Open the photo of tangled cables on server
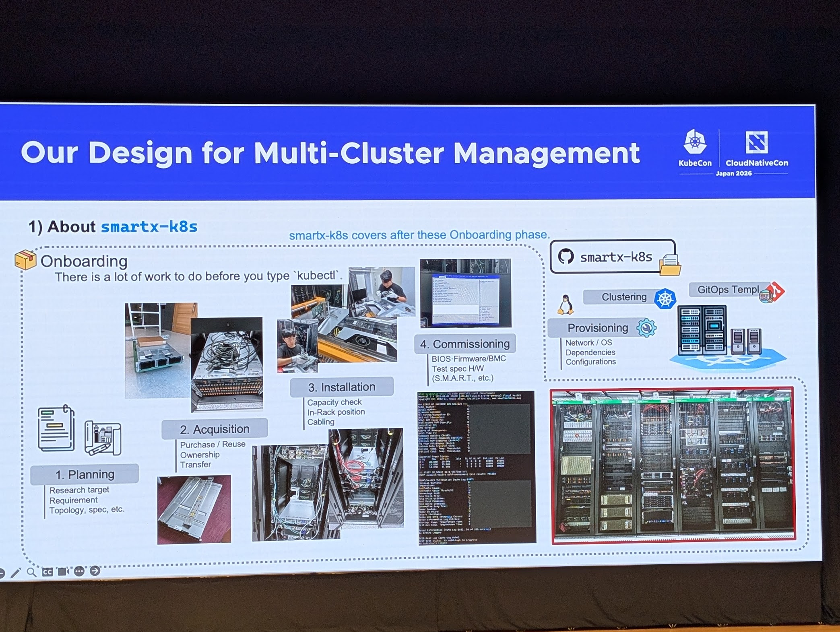The width and height of the screenshot is (840, 632). point(227,364)
